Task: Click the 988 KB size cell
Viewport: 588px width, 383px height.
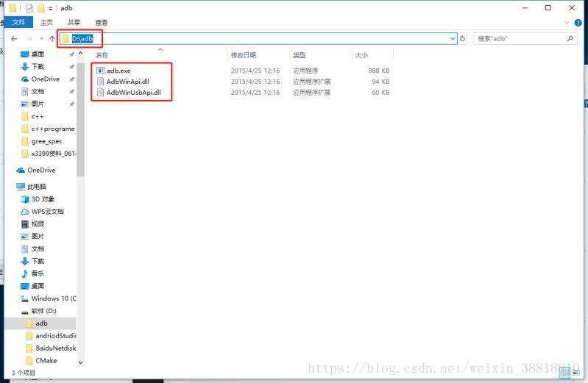Action: point(379,71)
